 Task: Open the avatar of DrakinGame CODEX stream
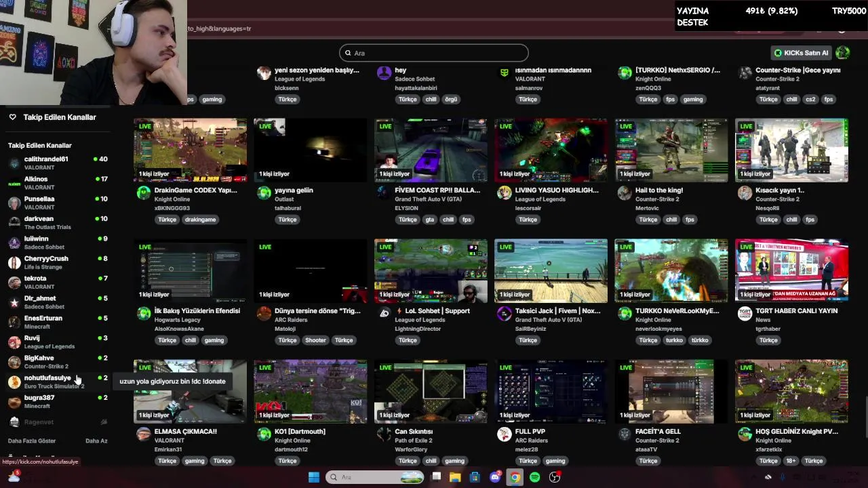(144, 193)
